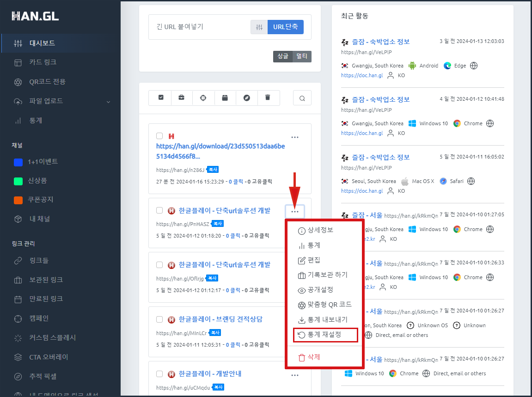This screenshot has height=397, width=532.
Task: Select the orange 쿠폰공지 channel swatch
Action: tap(18, 200)
